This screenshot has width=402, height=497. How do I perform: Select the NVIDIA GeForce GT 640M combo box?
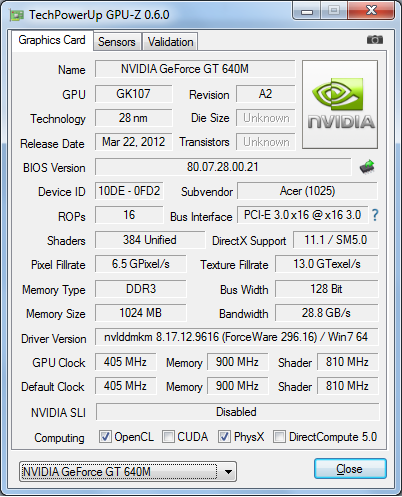(x=128, y=472)
